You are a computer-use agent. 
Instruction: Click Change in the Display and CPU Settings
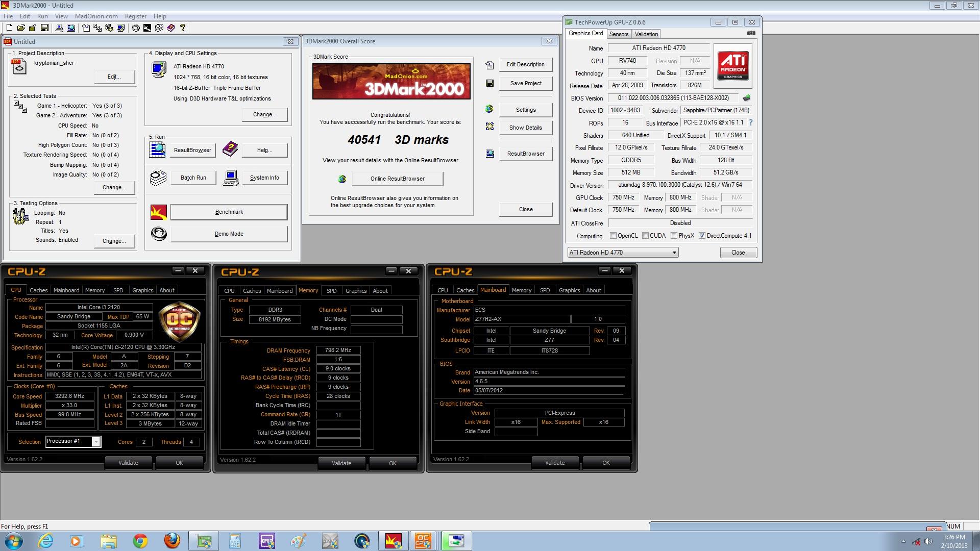[264, 114]
